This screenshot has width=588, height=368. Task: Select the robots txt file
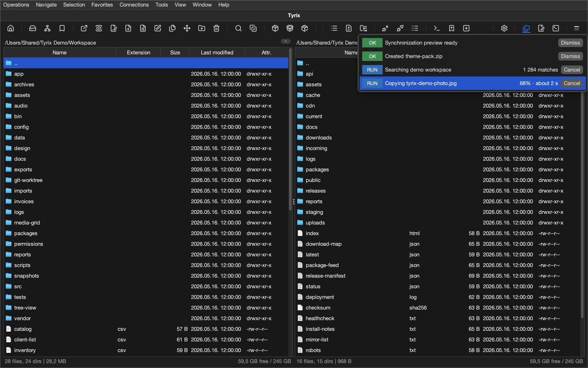click(x=437, y=350)
